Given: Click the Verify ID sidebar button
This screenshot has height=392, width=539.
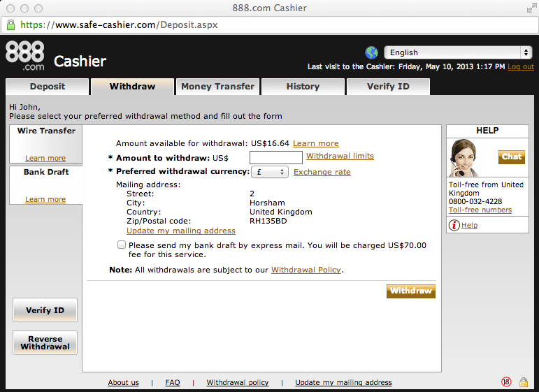Looking at the screenshot, I should tap(45, 310).
